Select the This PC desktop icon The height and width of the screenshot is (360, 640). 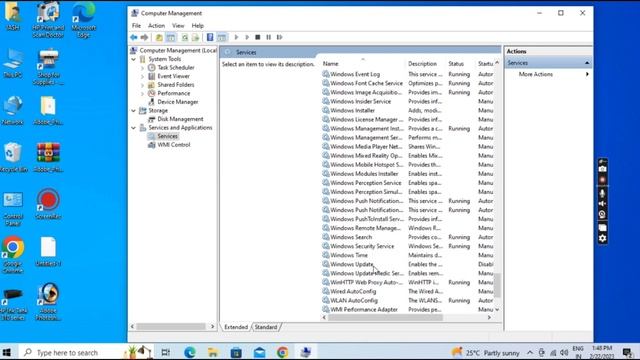point(13,63)
